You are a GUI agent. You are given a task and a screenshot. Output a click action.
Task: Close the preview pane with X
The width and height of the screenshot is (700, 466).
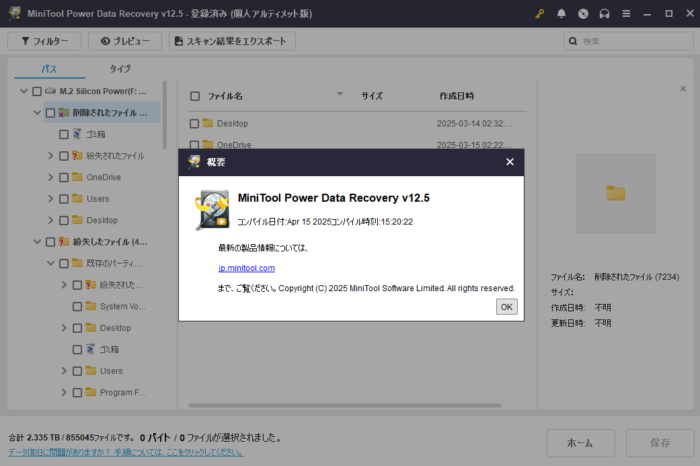(x=683, y=89)
